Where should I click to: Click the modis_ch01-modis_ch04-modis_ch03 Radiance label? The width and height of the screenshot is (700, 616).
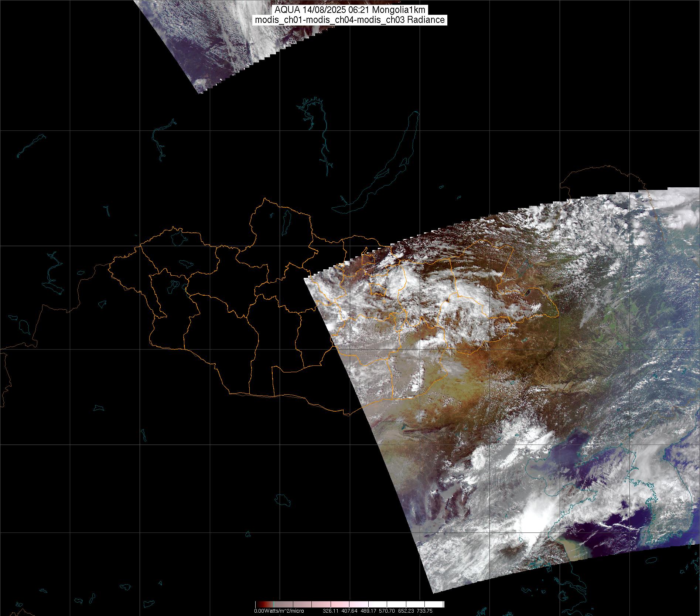pyautogui.click(x=350, y=20)
